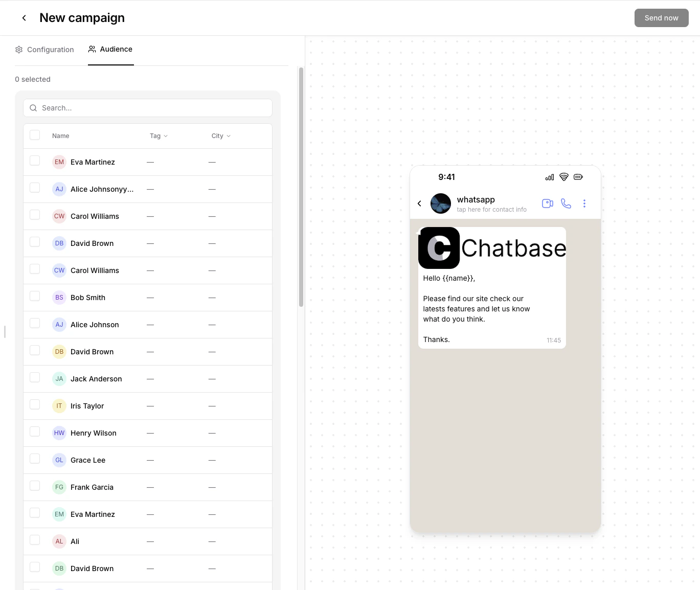Click the Configuration gear icon
Image resolution: width=700 pixels, height=590 pixels.
point(19,50)
